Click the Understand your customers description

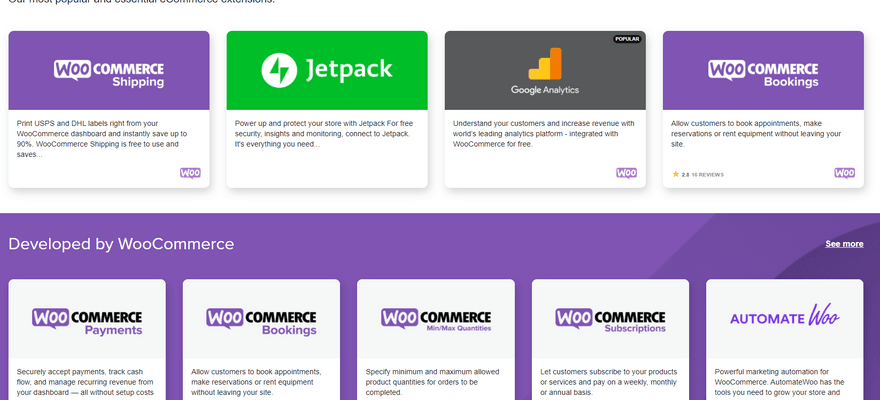[543, 134]
